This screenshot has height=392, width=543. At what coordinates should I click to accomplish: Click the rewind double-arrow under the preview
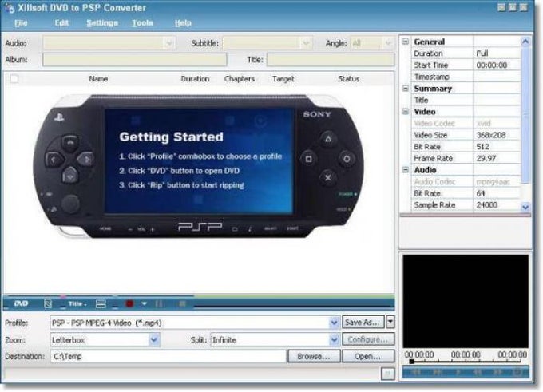(478, 372)
